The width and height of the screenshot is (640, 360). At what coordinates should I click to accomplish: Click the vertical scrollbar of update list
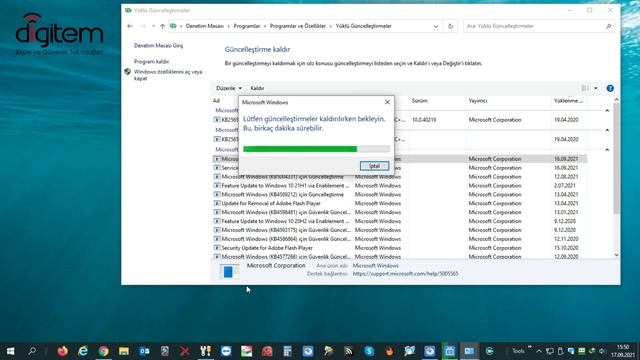(x=616, y=159)
